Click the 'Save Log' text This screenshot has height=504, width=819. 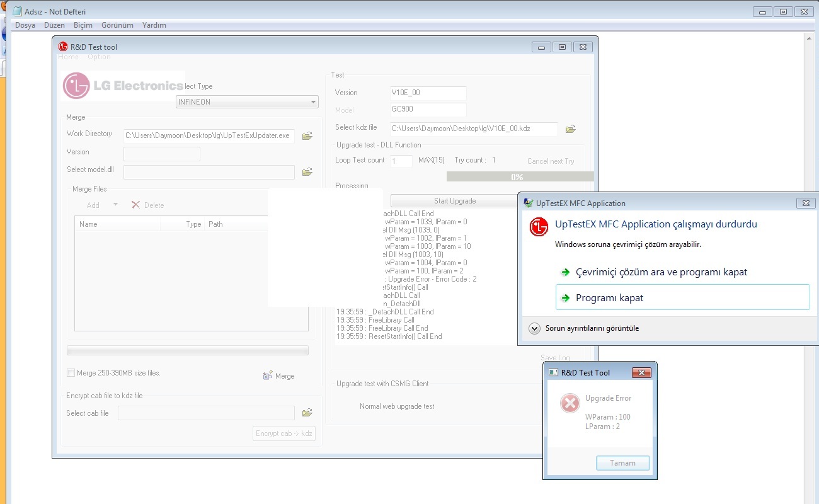(x=555, y=358)
